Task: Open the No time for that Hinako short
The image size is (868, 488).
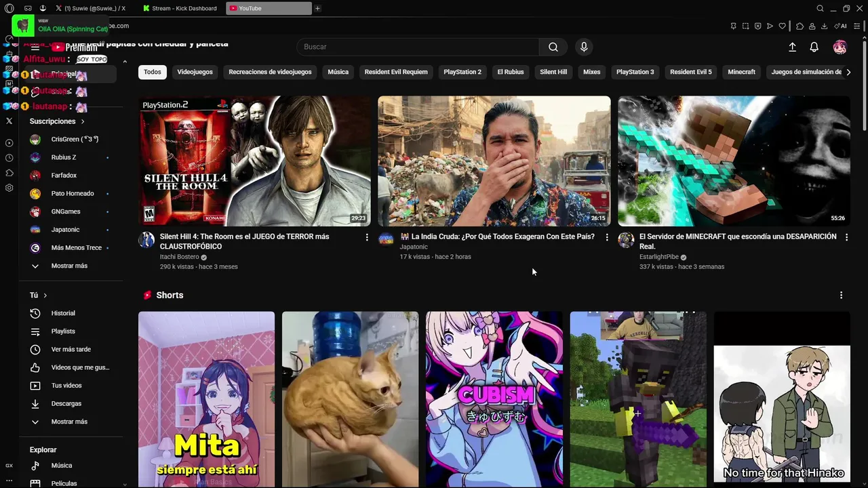Action: click(782, 399)
